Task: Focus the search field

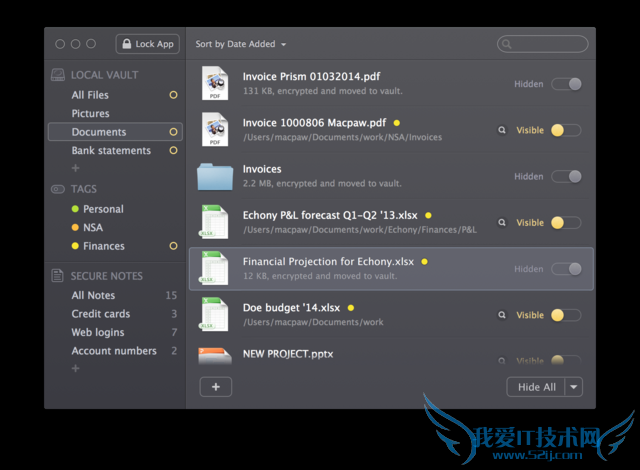Action: (x=542, y=44)
